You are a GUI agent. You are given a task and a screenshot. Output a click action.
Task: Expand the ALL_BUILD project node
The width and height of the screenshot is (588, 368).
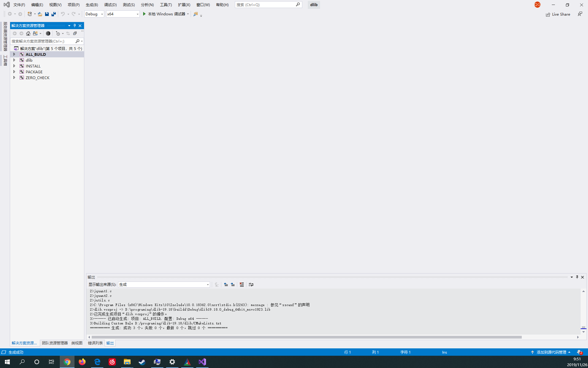[14, 54]
